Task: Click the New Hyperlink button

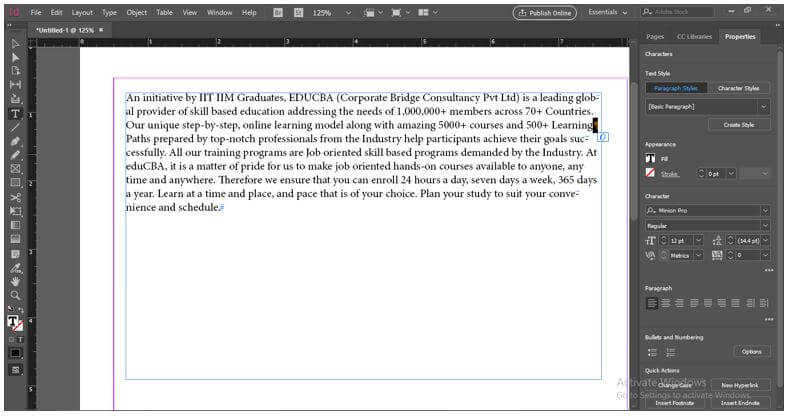Action: [x=739, y=385]
